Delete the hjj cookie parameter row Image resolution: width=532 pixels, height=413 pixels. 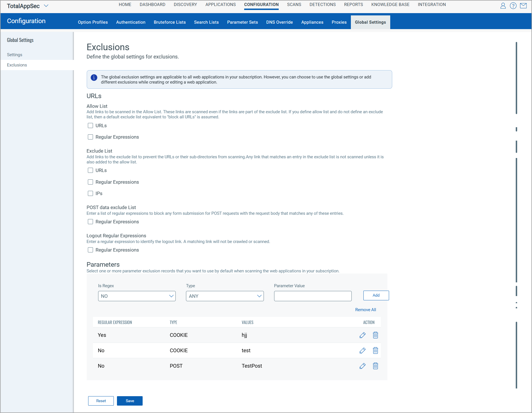375,335
